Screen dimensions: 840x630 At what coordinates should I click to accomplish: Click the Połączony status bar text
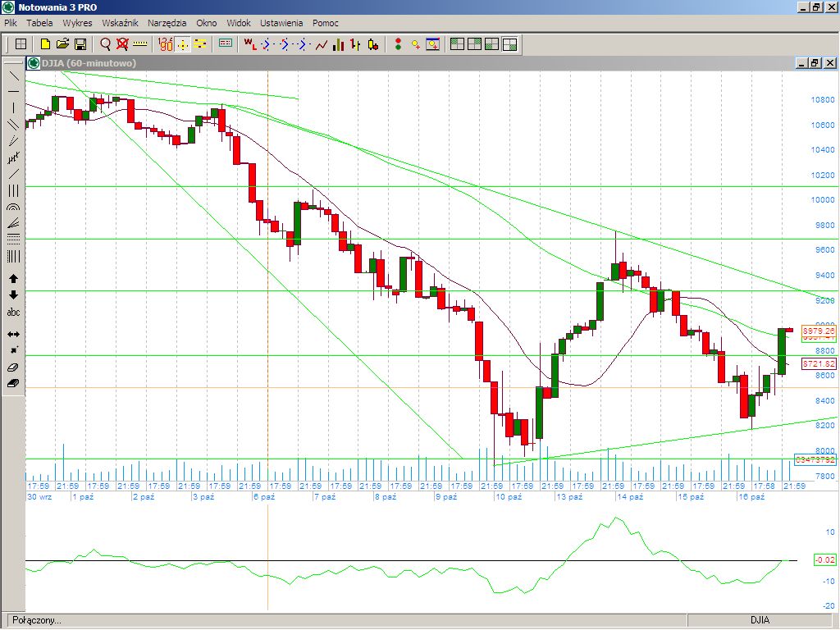pyautogui.click(x=37, y=620)
